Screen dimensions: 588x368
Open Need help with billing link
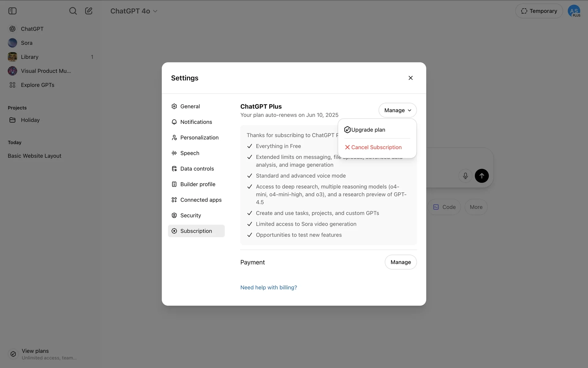(x=269, y=288)
